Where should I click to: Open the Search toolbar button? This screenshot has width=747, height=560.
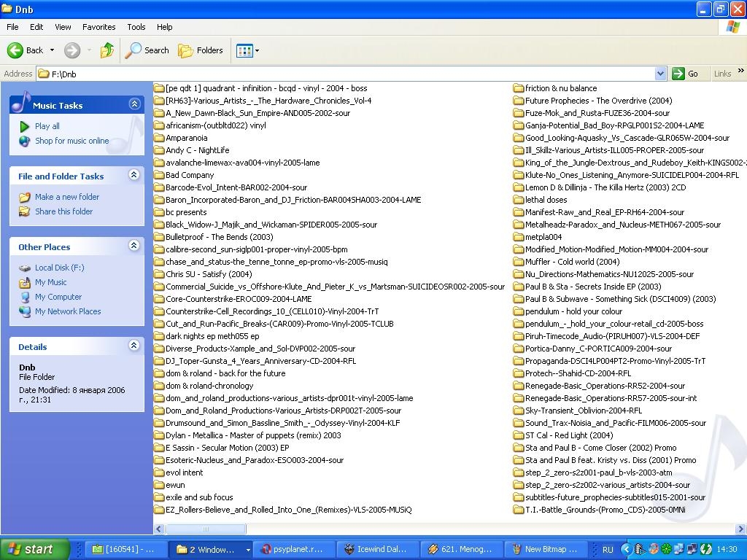[x=147, y=50]
